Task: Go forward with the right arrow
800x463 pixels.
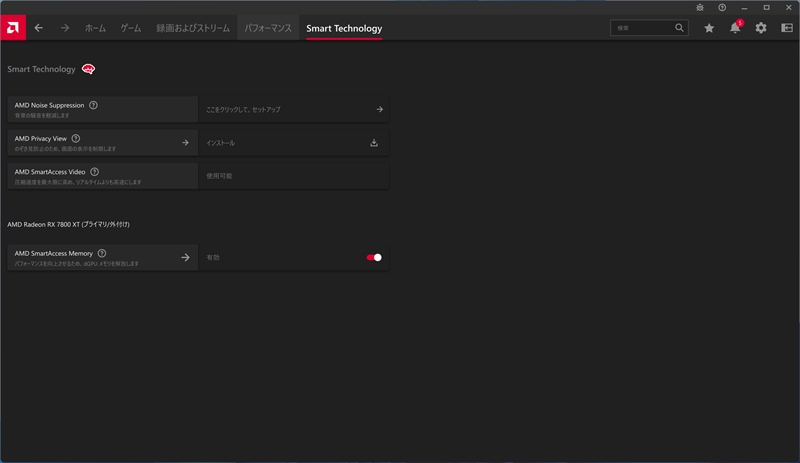Action: pos(65,28)
